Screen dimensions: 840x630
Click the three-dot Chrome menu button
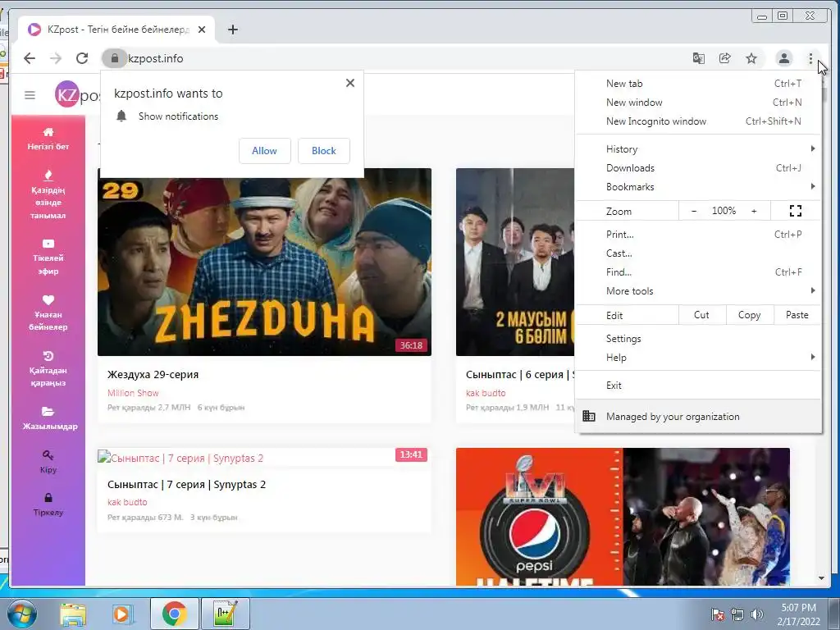point(810,58)
